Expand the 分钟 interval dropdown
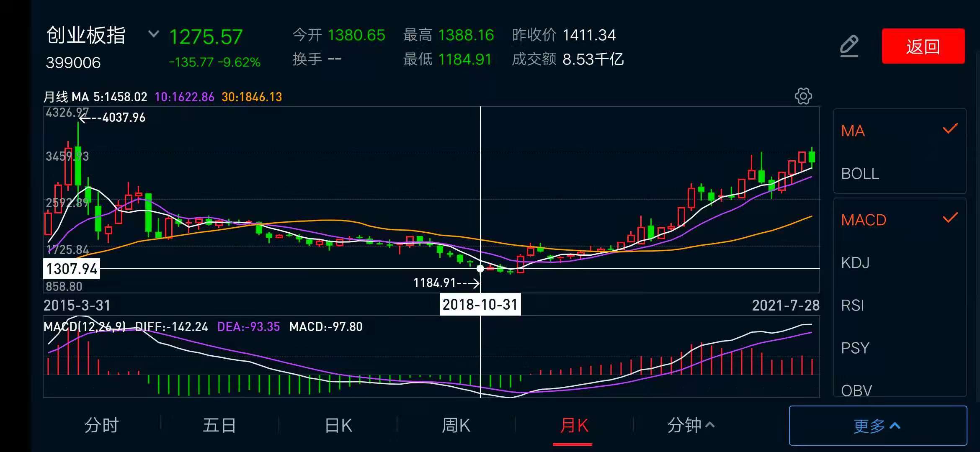The width and height of the screenshot is (980, 452). [x=691, y=426]
